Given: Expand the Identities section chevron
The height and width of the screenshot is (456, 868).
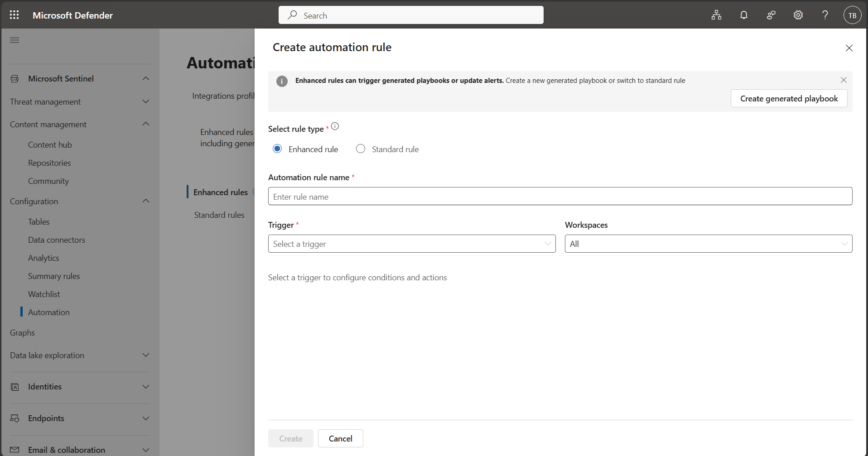Looking at the screenshot, I should coord(146,387).
